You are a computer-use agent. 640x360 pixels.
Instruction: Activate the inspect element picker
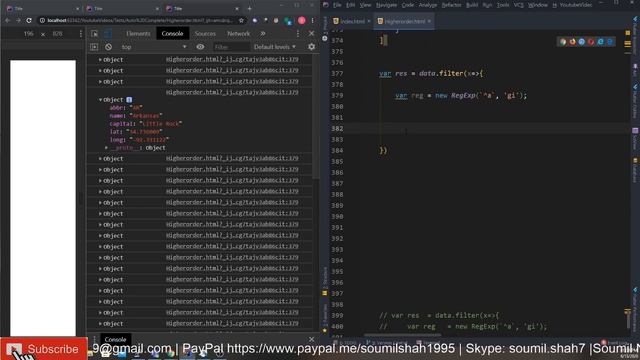pyautogui.click(x=94, y=34)
